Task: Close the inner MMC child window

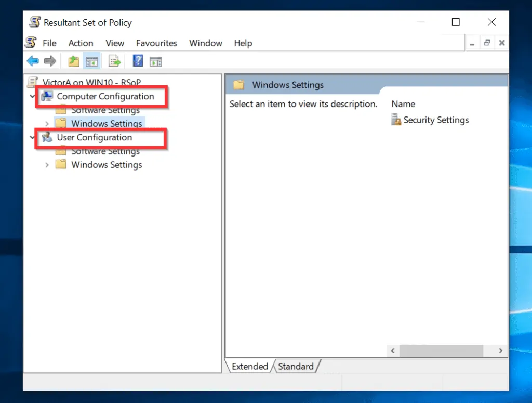Action: [x=502, y=43]
